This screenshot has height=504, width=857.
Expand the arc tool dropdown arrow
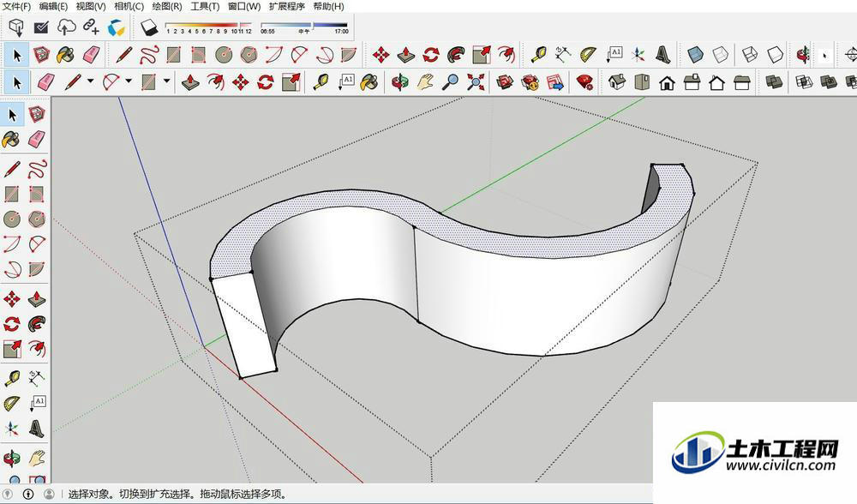[129, 81]
